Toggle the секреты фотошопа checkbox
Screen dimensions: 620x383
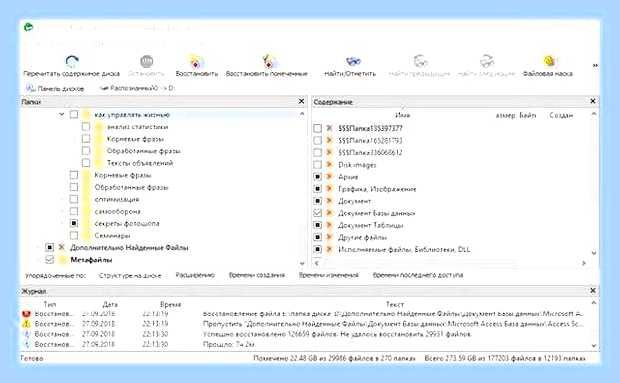(x=74, y=223)
